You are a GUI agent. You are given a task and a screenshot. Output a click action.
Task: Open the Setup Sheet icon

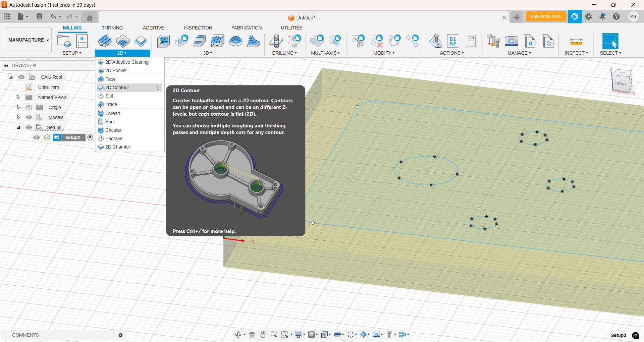pyautogui.click(x=471, y=41)
